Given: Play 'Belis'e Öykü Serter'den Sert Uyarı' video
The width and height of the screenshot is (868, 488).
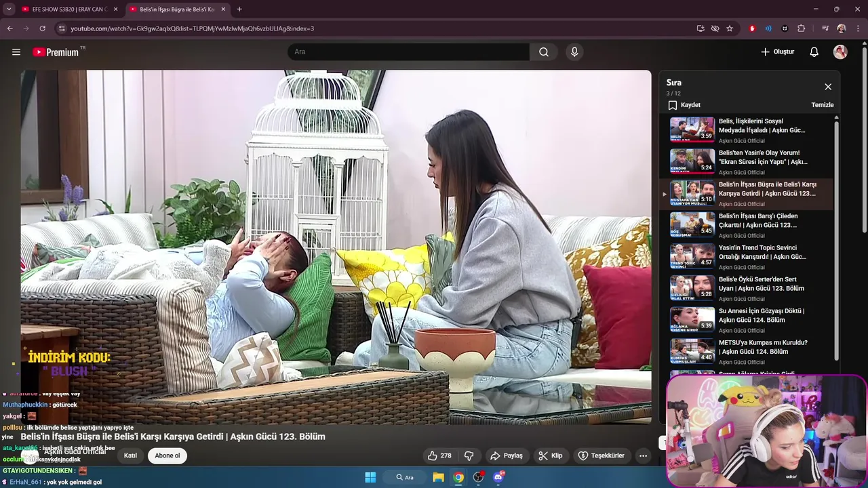Looking at the screenshot, I should pos(746,288).
